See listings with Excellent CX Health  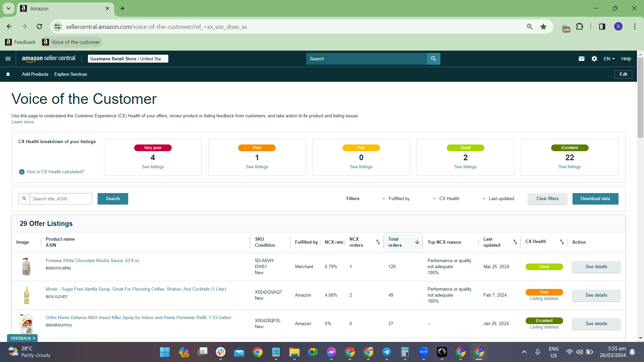click(570, 167)
